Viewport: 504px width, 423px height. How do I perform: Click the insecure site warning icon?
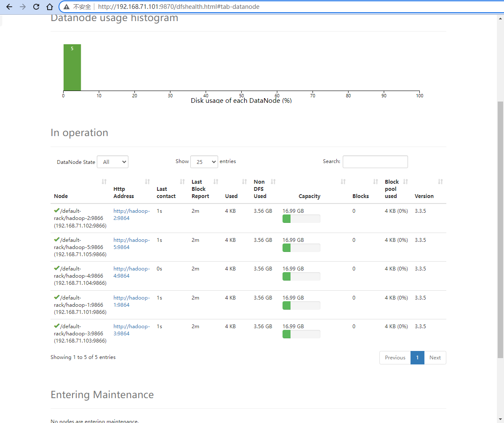67,7
